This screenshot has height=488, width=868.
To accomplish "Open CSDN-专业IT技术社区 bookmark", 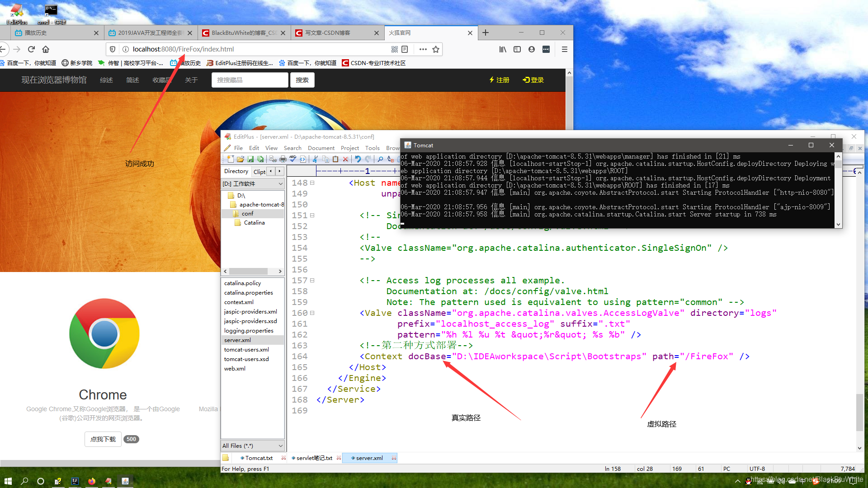I will pyautogui.click(x=373, y=63).
